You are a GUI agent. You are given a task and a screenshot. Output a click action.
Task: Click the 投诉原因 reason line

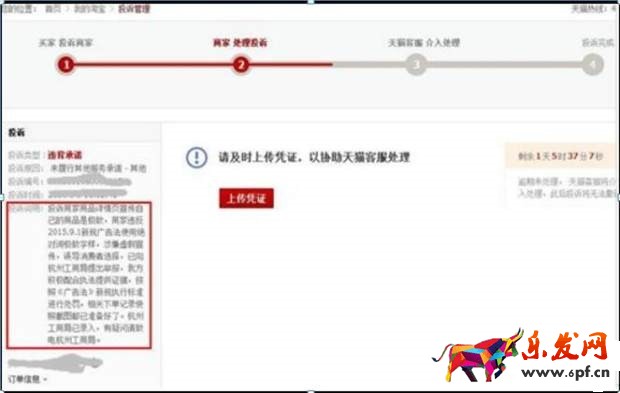78,168
